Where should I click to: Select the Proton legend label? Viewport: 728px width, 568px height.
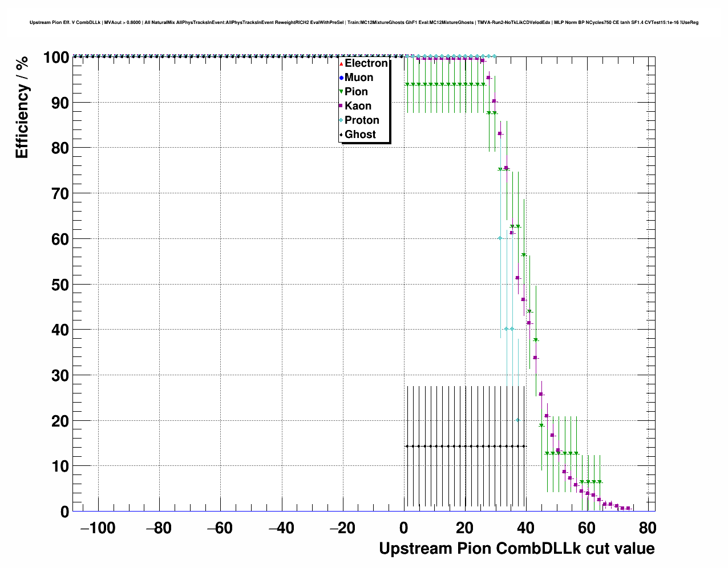(x=362, y=120)
